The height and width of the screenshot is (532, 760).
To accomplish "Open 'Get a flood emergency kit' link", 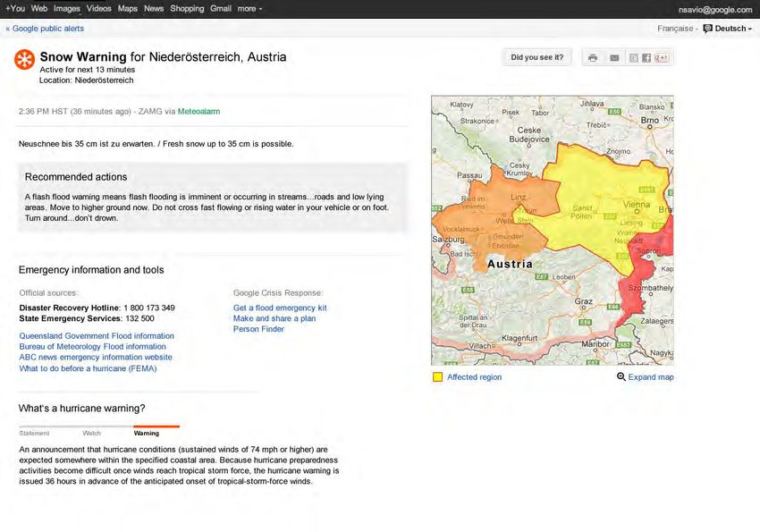I will click(280, 308).
